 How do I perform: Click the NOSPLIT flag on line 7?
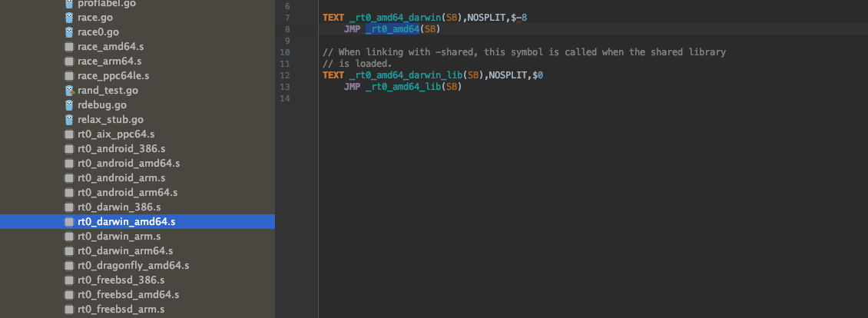(x=486, y=17)
